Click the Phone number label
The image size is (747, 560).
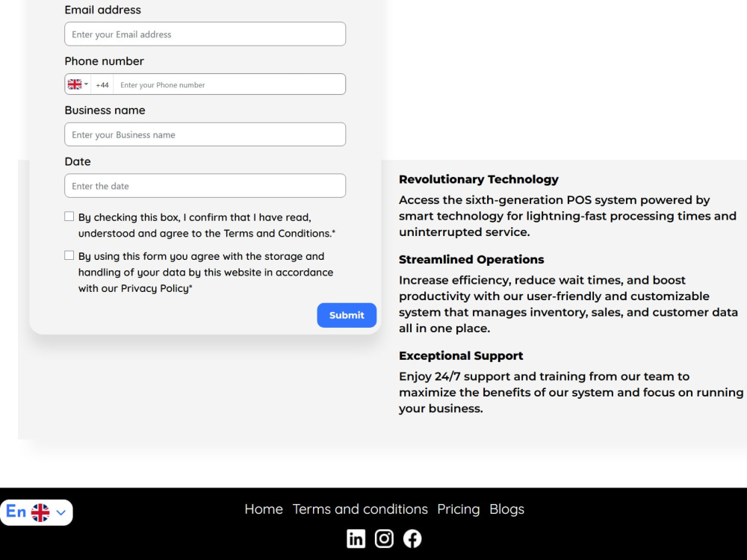tap(105, 61)
